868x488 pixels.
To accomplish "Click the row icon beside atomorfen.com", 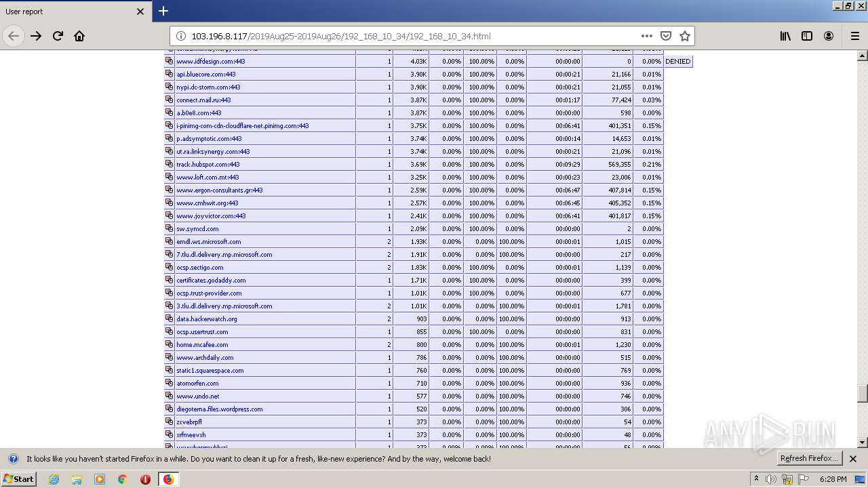I will tap(170, 383).
